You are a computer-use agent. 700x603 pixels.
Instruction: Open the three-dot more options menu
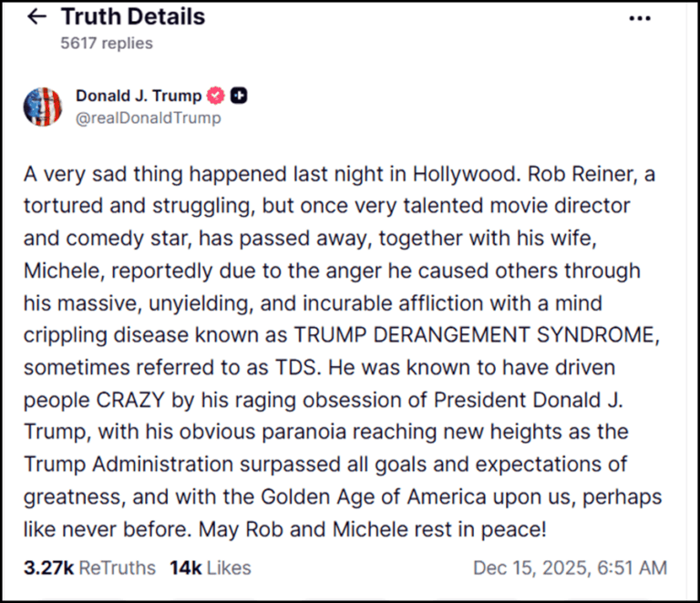[x=641, y=18]
